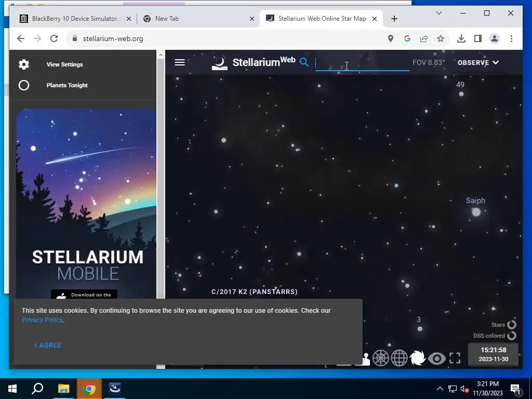The image size is (532, 399).
Task: Expand the OBSERVE dropdown
Action: click(478, 62)
